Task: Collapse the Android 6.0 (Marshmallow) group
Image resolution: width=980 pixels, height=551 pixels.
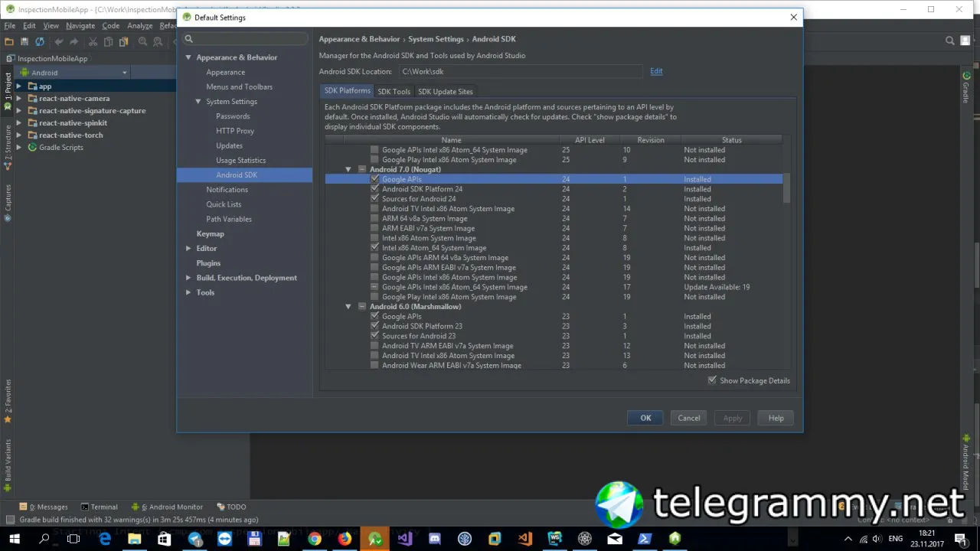Action: coord(348,307)
